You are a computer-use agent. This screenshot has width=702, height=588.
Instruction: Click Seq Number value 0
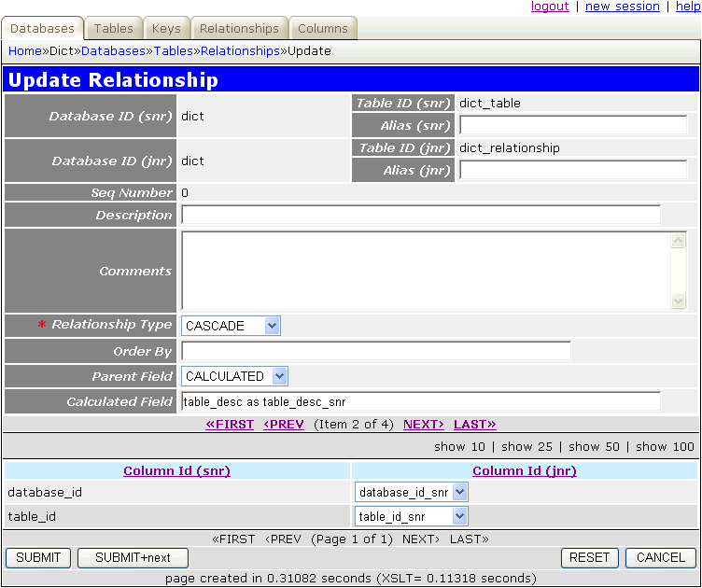(185, 193)
